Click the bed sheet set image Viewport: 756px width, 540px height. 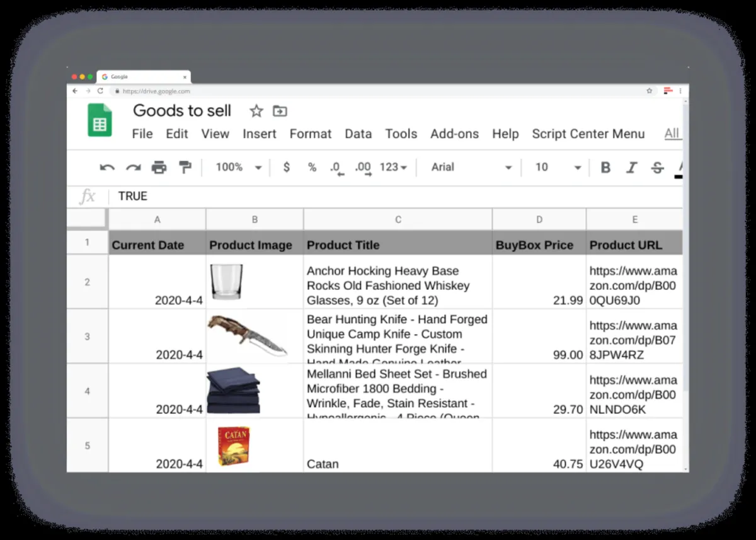(x=234, y=391)
